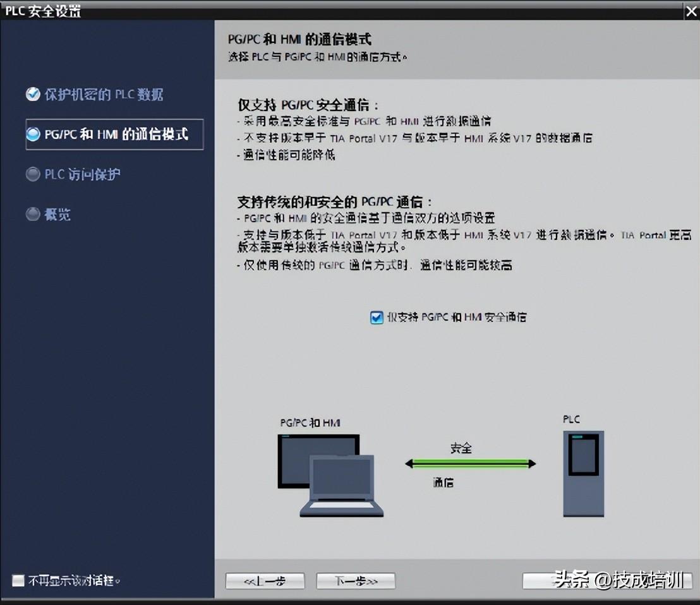This screenshot has height=605, width=700.
Task: Click the 下一步>> button
Action: (356, 581)
